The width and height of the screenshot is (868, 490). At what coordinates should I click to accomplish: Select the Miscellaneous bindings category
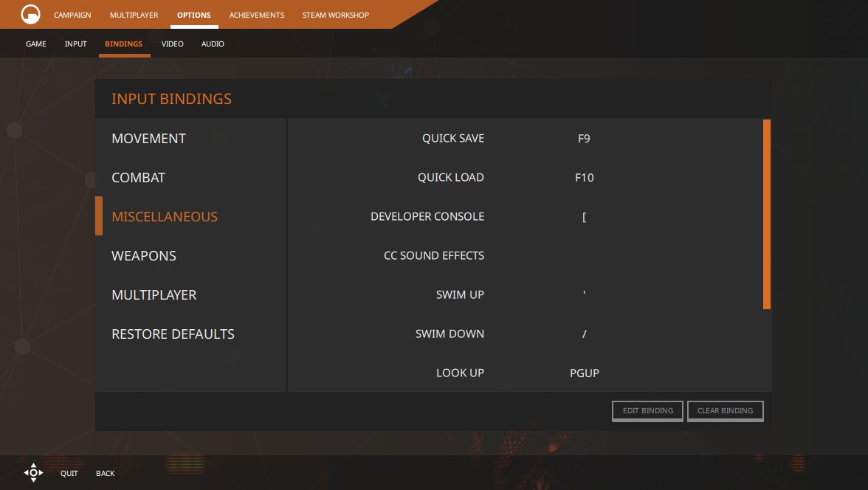(190, 216)
